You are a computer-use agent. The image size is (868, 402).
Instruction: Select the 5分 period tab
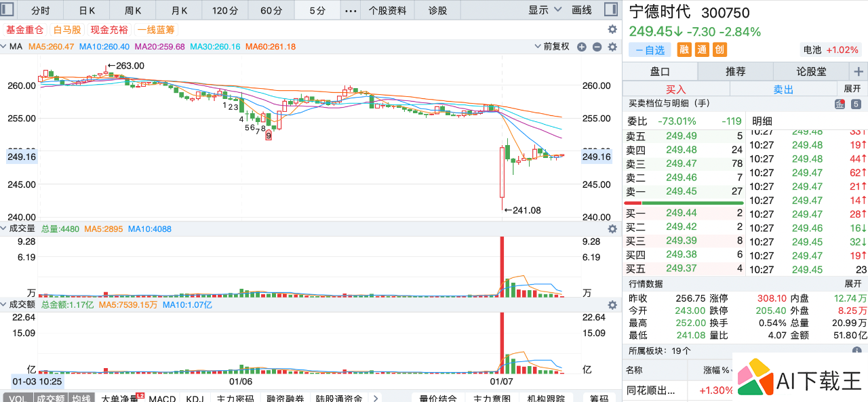coord(317,10)
